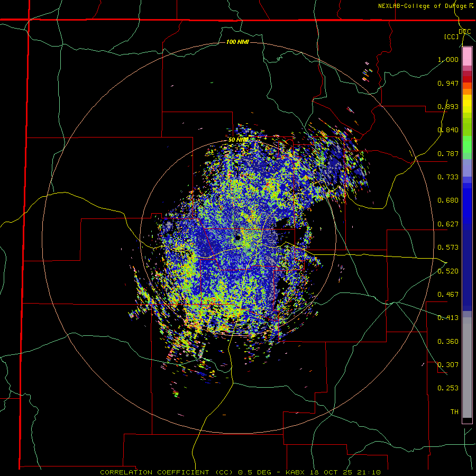
Task: Click the [CC] legend unit label
Action: 452,36
